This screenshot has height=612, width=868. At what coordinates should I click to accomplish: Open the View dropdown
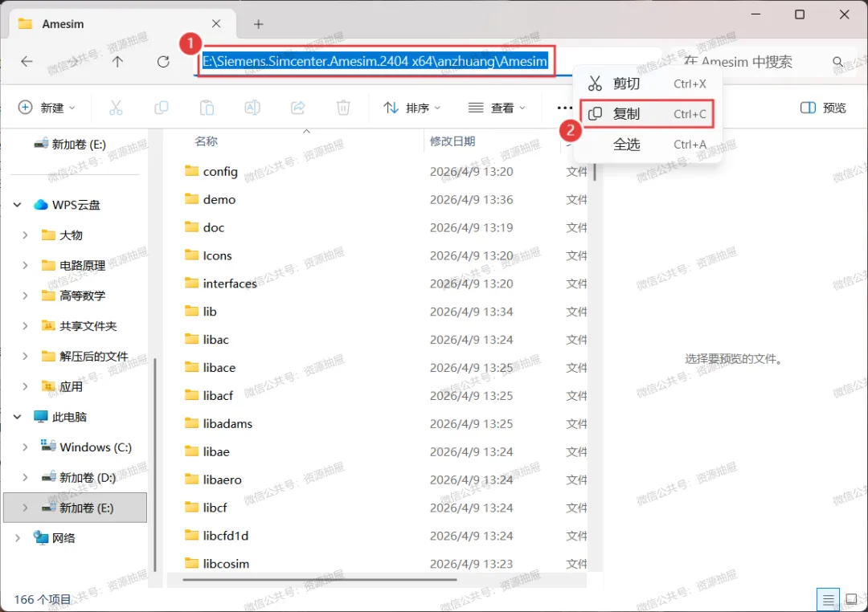coord(497,108)
